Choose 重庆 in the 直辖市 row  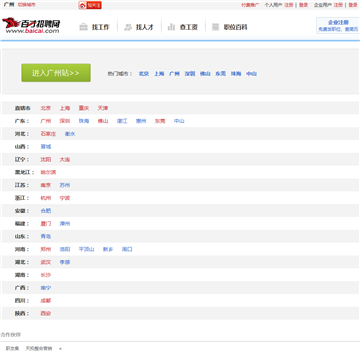84,108
